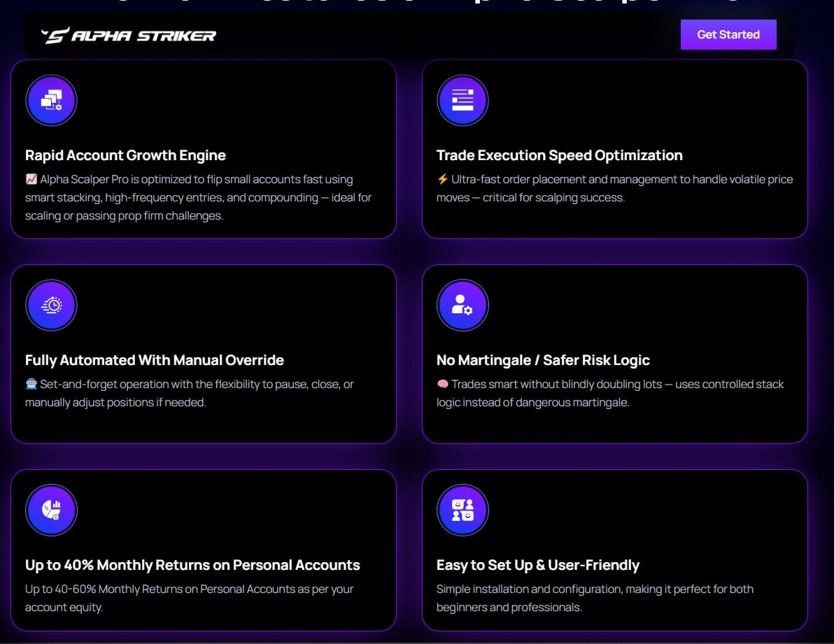Click the Trade Execution Speed Optimization icon
Viewport: 834px width, 644px height.
tap(462, 101)
